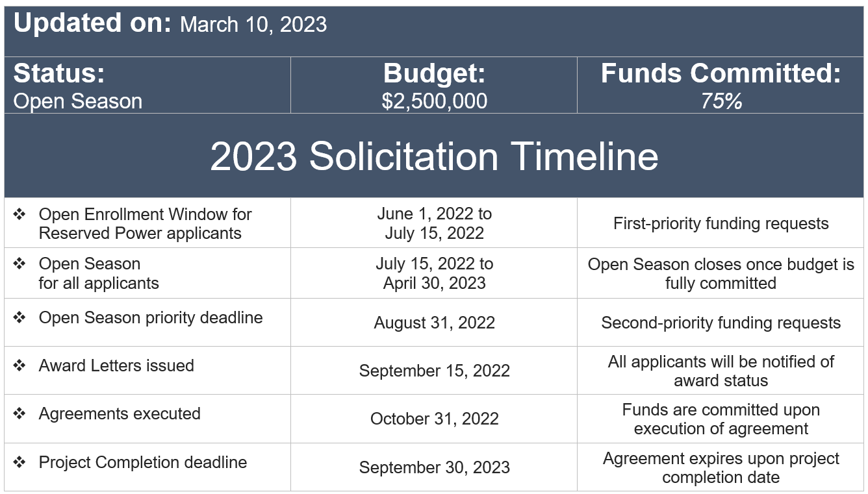Click the Status Open Season cell
Viewport: 868px width, 494px height.
(147, 86)
